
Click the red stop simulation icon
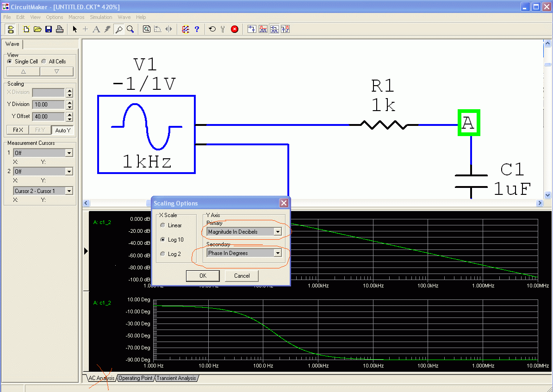tap(235, 29)
